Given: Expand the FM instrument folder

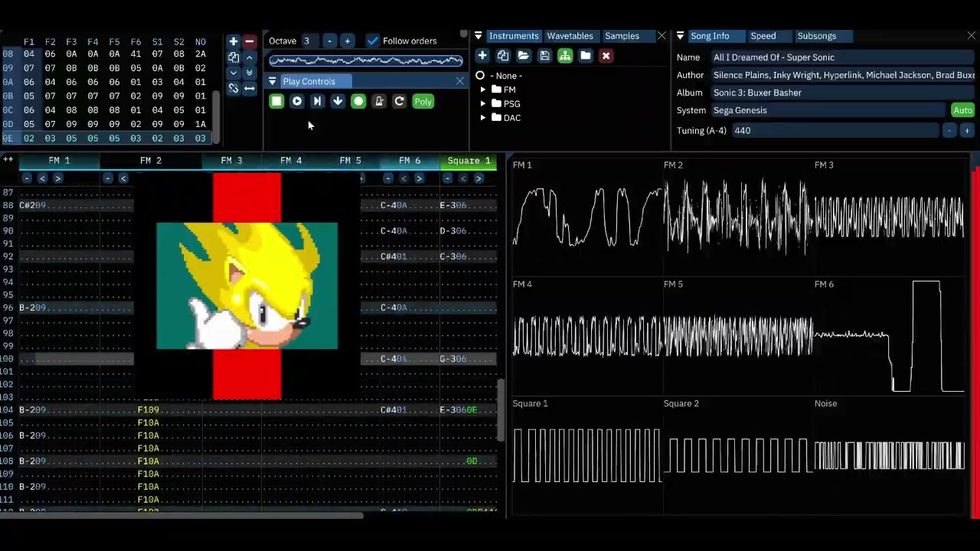Looking at the screenshot, I should tap(483, 90).
